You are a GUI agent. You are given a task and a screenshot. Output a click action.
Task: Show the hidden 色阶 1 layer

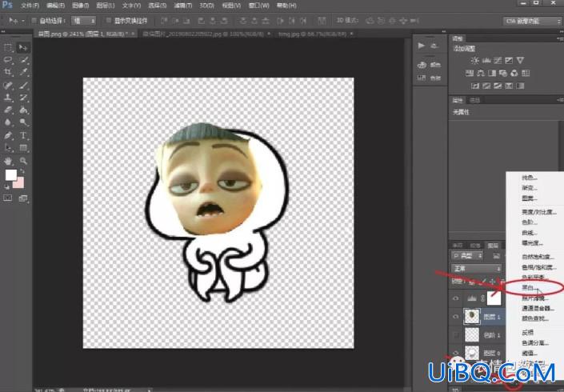[456, 335]
